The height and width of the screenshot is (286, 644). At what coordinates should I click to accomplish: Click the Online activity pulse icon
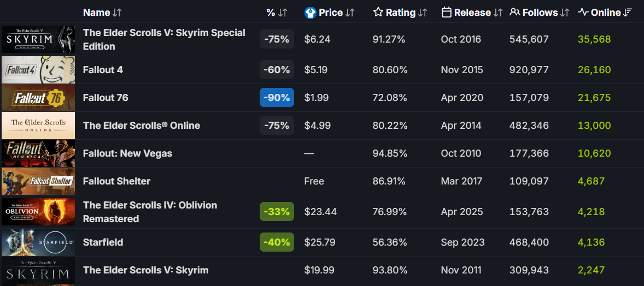click(583, 13)
